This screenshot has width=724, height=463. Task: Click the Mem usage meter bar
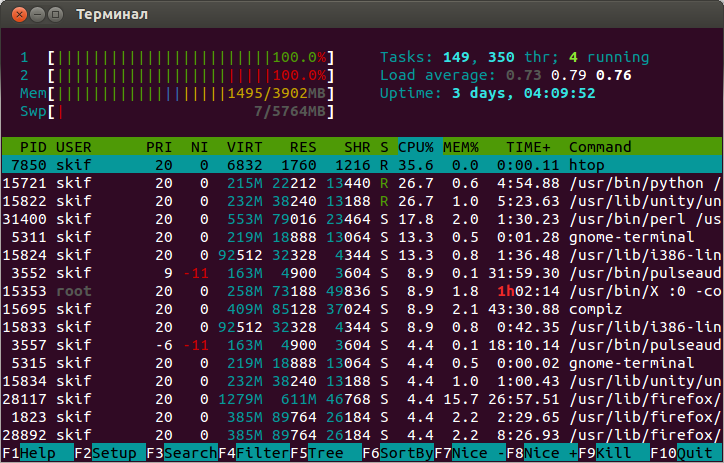pyautogui.click(x=191, y=93)
